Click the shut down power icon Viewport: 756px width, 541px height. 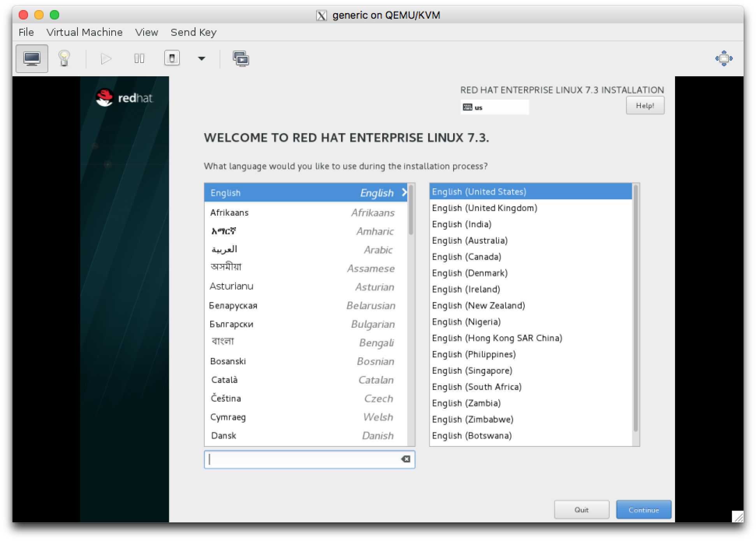coord(172,58)
